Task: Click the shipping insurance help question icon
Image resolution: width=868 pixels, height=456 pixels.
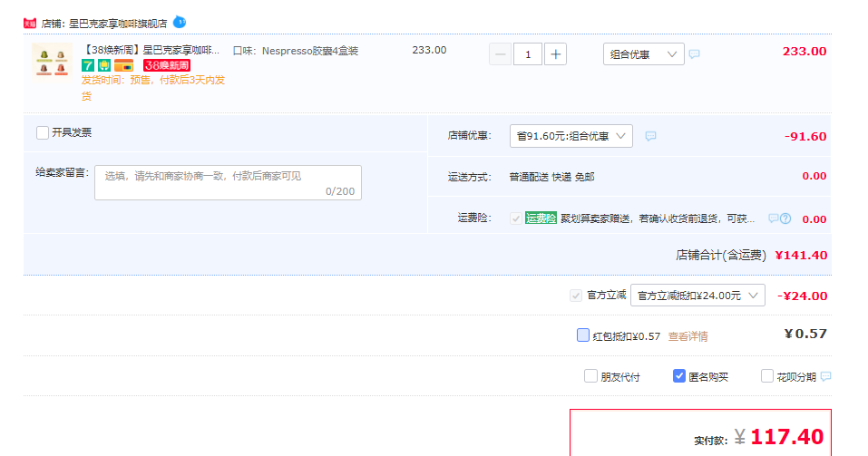Action: click(785, 218)
